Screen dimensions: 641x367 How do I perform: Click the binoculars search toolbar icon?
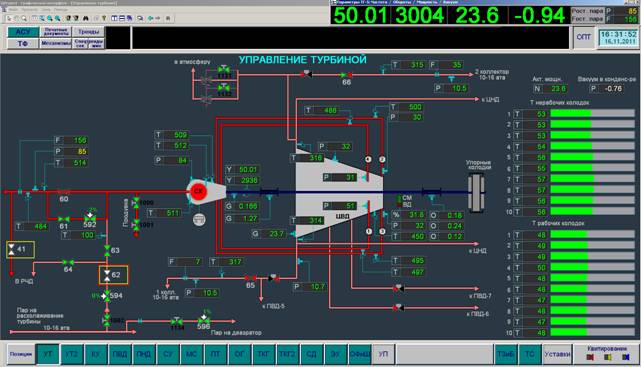pyautogui.click(x=85, y=18)
